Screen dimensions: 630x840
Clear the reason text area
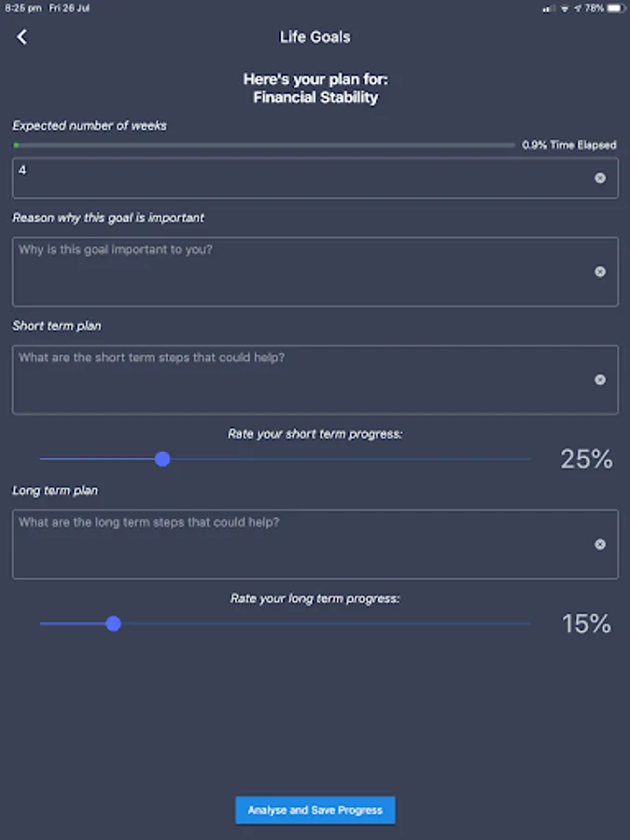pos(601,273)
